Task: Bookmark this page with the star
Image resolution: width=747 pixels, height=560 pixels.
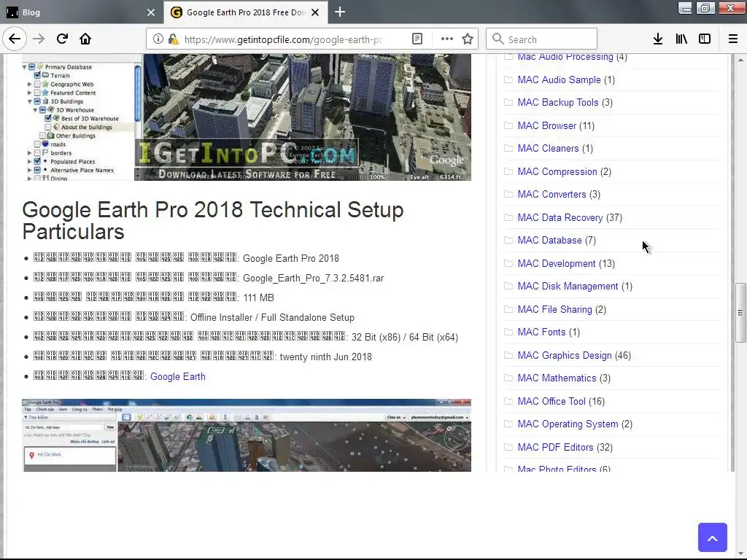Action: 468,39
